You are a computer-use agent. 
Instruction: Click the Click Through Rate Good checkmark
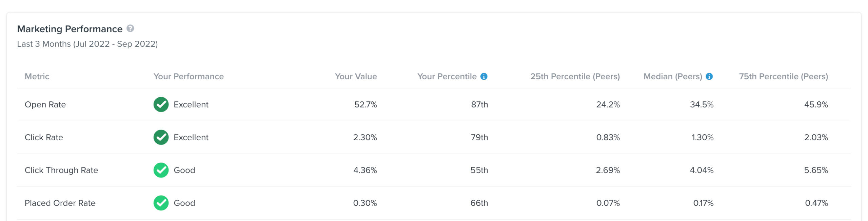[161, 170]
